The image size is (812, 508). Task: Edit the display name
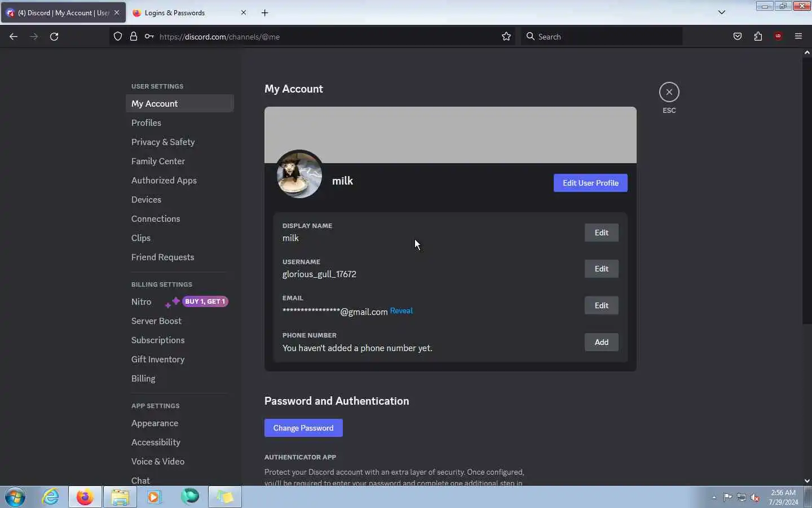pyautogui.click(x=601, y=233)
